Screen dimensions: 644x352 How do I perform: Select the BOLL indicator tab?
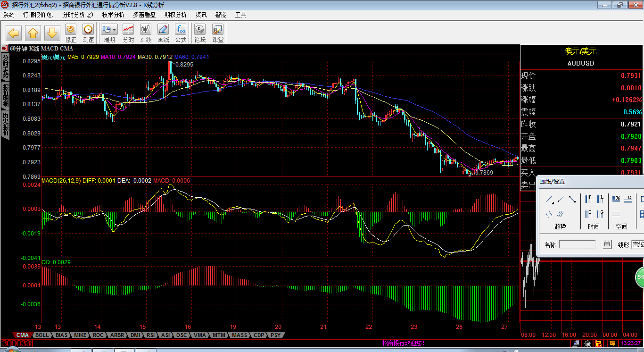[42, 335]
